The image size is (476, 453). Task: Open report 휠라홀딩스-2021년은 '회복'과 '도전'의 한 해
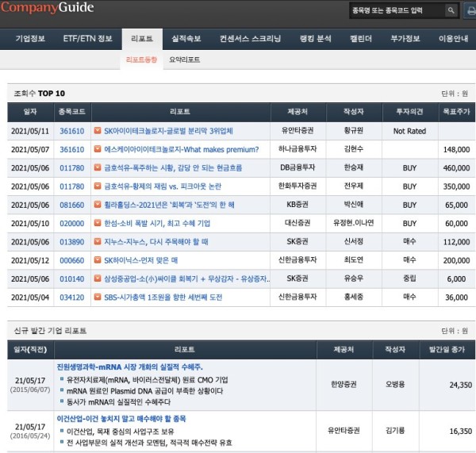(170, 205)
